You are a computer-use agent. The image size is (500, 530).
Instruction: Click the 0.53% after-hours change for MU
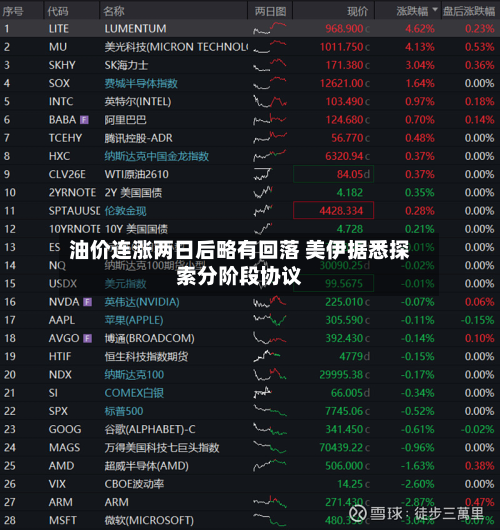[x=480, y=47]
